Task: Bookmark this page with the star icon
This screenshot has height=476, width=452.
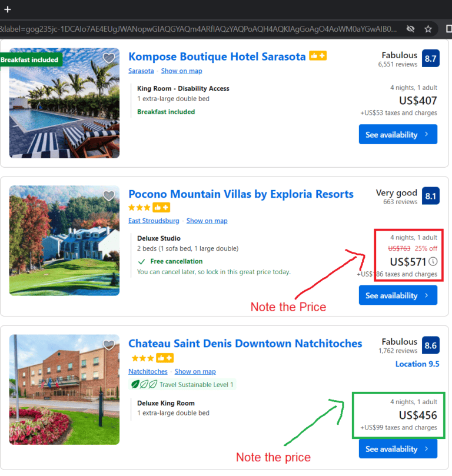Action: (x=428, y=29)
